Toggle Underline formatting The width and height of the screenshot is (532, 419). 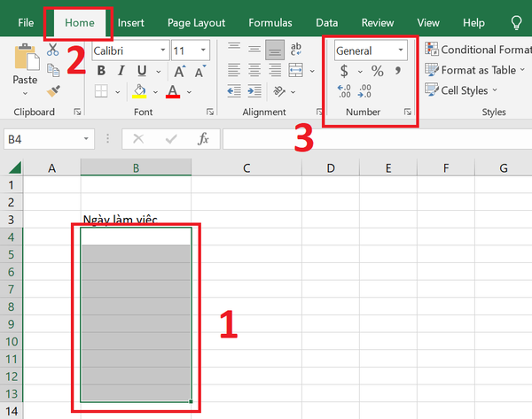click(142, 71)
